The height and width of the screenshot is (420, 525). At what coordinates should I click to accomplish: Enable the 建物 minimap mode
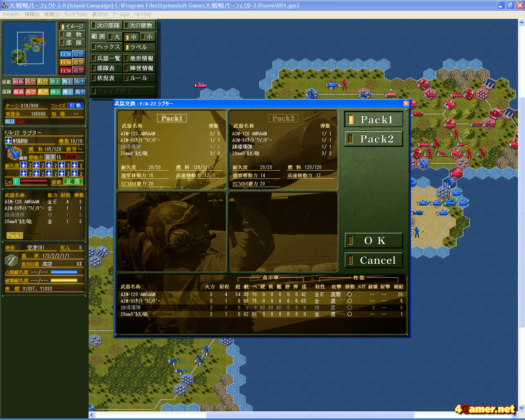coord(72,34)
